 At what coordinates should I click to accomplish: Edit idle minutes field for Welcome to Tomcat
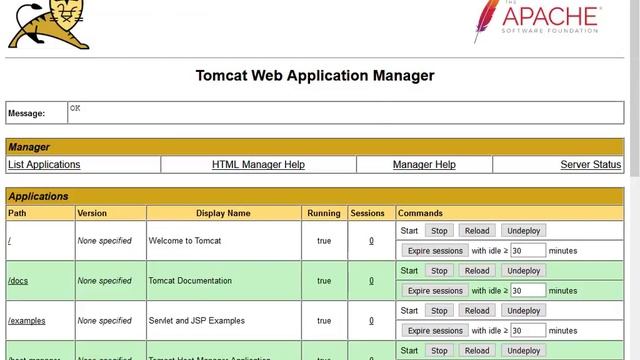tap(528, 251)
